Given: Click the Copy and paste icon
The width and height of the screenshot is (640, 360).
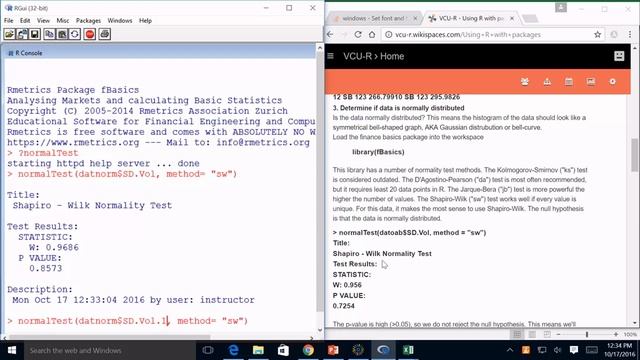Looking at the screenshot, I should point(75,34).
